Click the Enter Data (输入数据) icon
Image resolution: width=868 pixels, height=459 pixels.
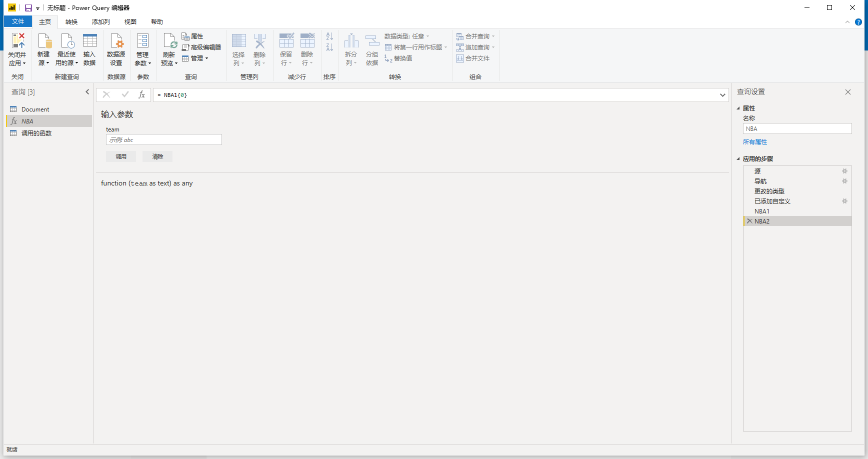90,40
